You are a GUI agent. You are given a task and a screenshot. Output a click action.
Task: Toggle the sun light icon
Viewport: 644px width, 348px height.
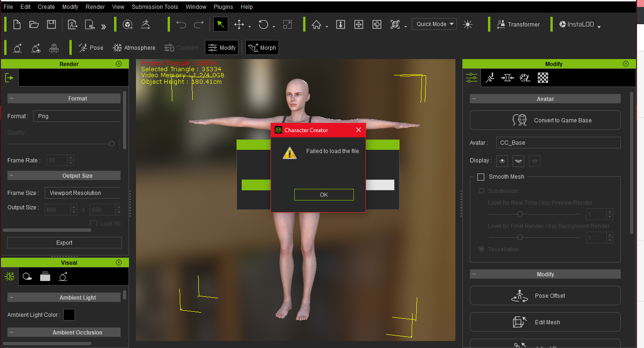click(468, 25)
